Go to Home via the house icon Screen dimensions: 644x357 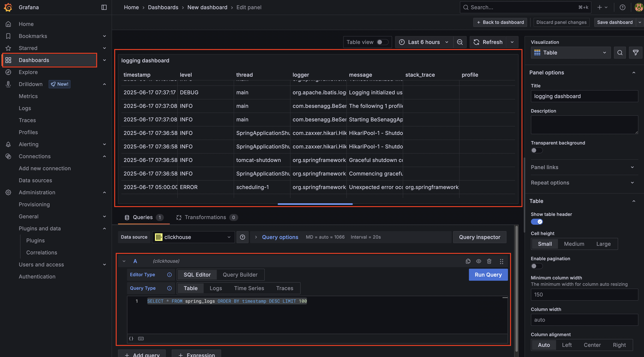point(8,24)
